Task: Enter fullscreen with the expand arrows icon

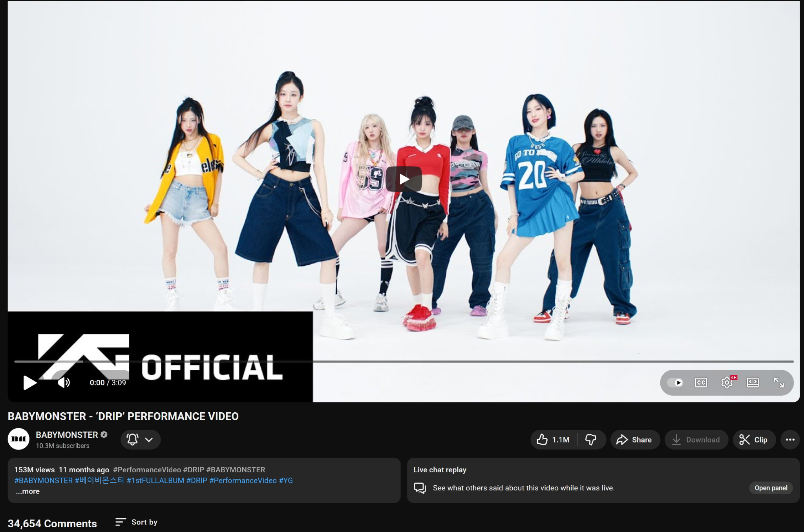Action: 778,382
